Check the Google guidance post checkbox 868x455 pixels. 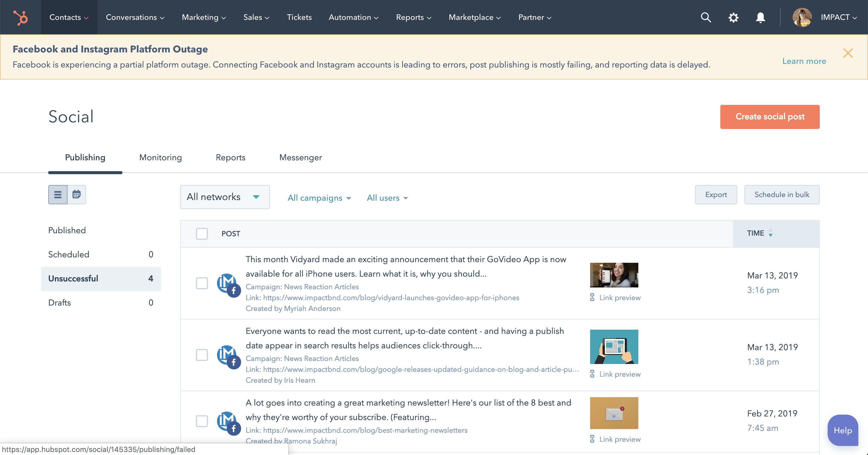click(x=202, y=355)
